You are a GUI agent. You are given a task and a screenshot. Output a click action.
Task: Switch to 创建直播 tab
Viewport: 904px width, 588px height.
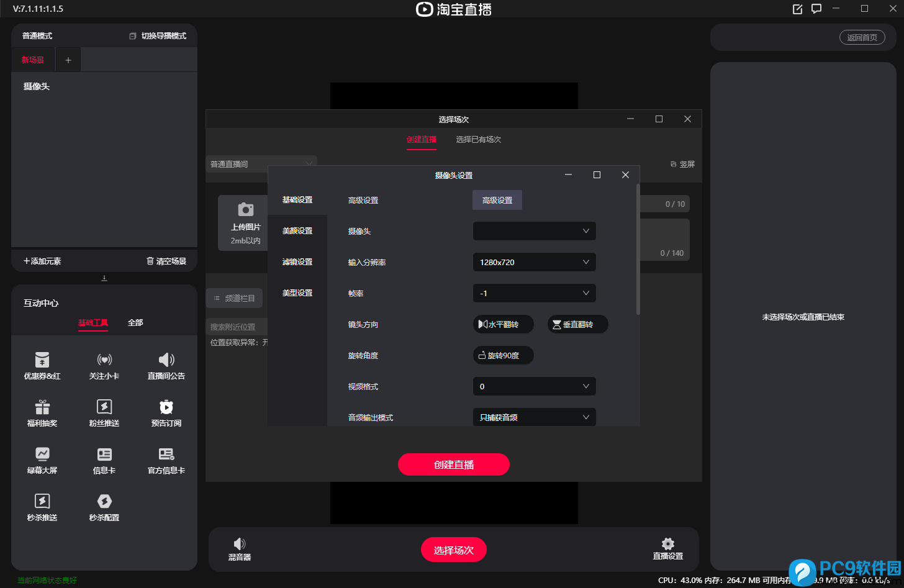(x=422, y=140)
